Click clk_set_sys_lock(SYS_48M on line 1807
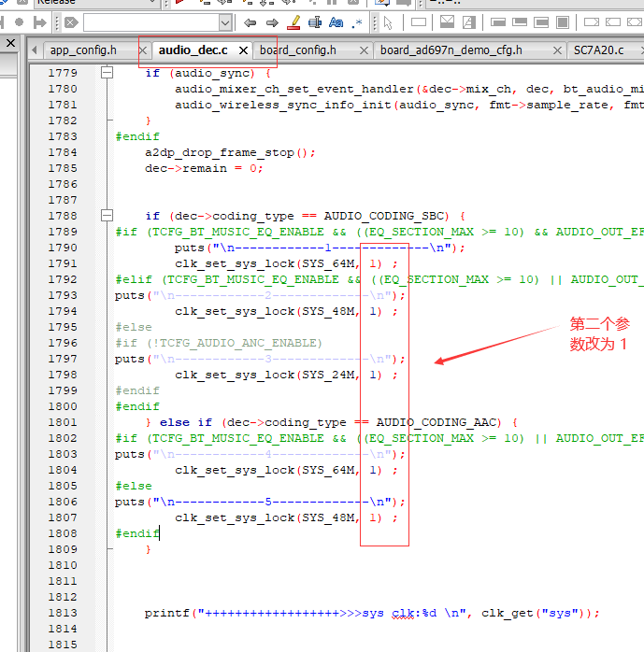The height and width of the screenshot is (652, 644). [x=266, y=517]
